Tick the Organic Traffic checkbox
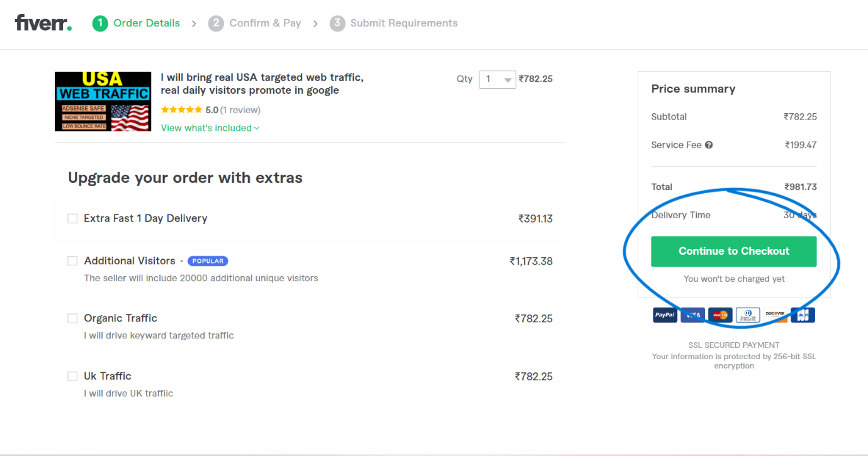The image size is (868, 456). click(72, 318)
